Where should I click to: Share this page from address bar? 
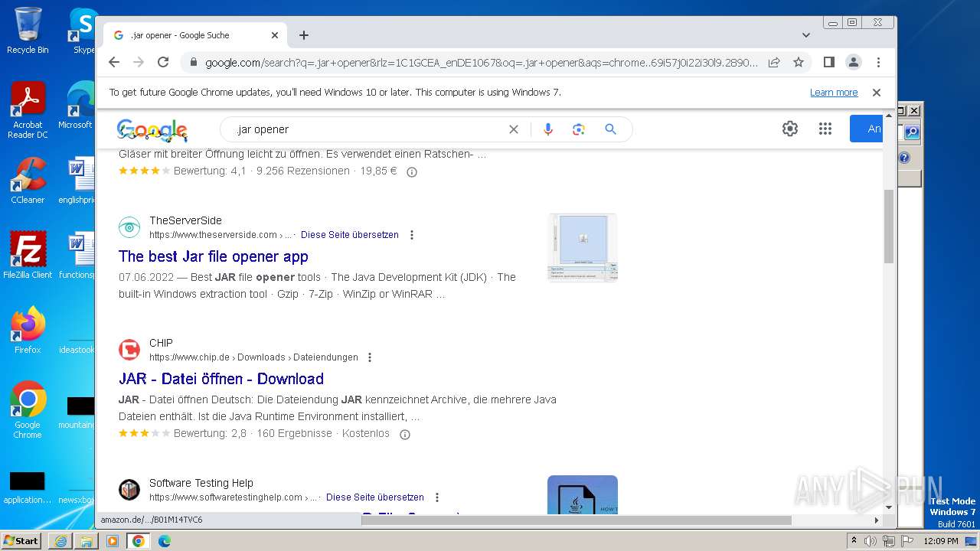(774, 62)
